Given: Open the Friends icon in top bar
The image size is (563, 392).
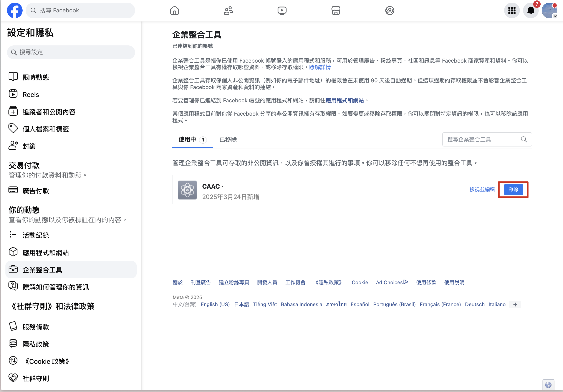Looking at the screenshot, I should click(x=228, y=11).
